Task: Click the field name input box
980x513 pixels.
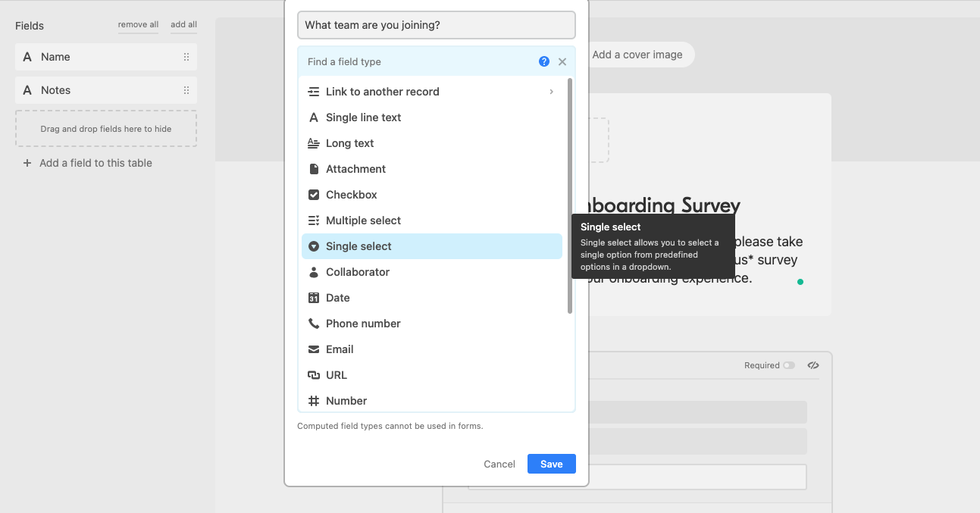Action: [x=437, y=25]
